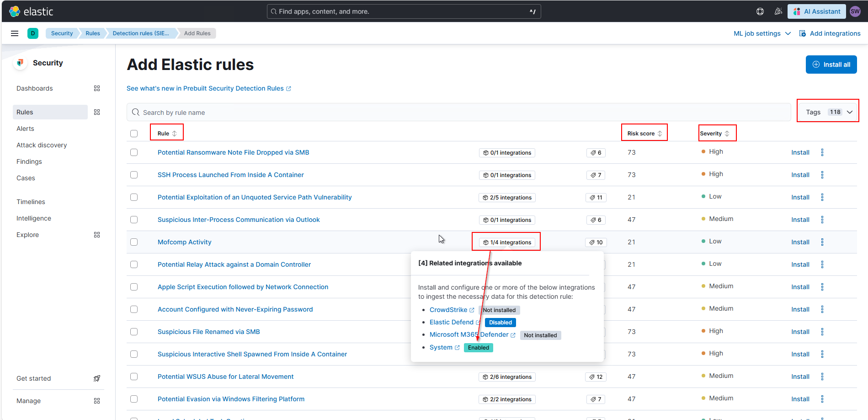Open Timelines section

coord(31,202)
